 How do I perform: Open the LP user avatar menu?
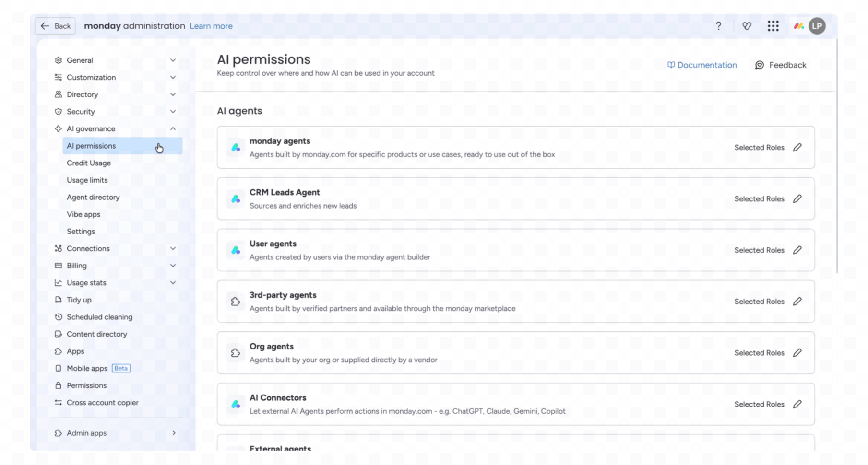817,26
